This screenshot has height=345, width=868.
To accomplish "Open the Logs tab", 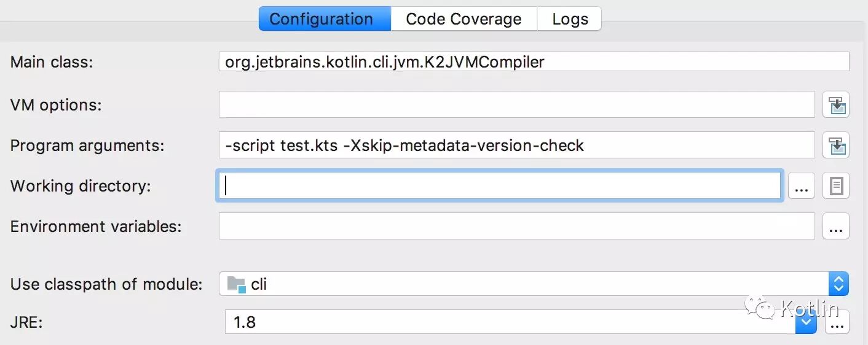I will [570, 18].
